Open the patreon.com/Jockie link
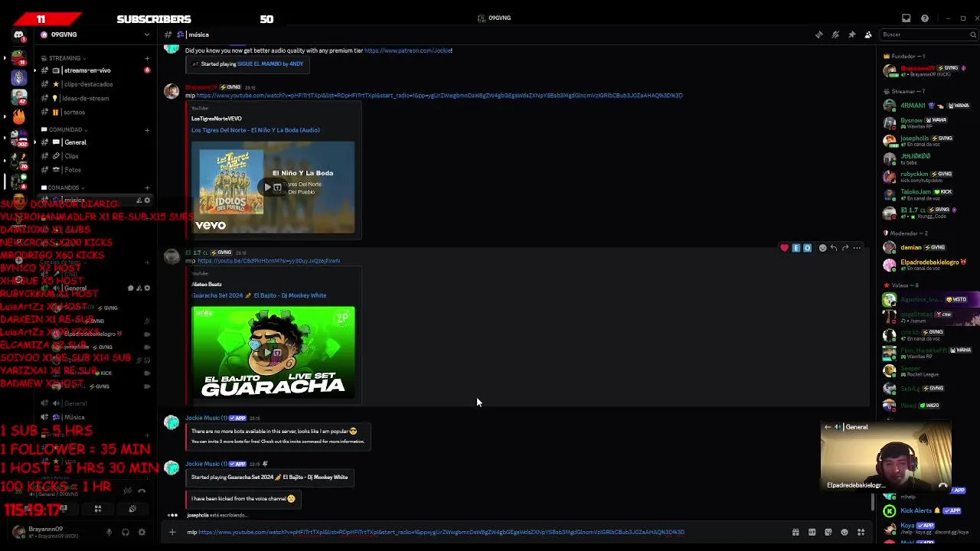The image size is (980, 551). [x=408, y=51]
